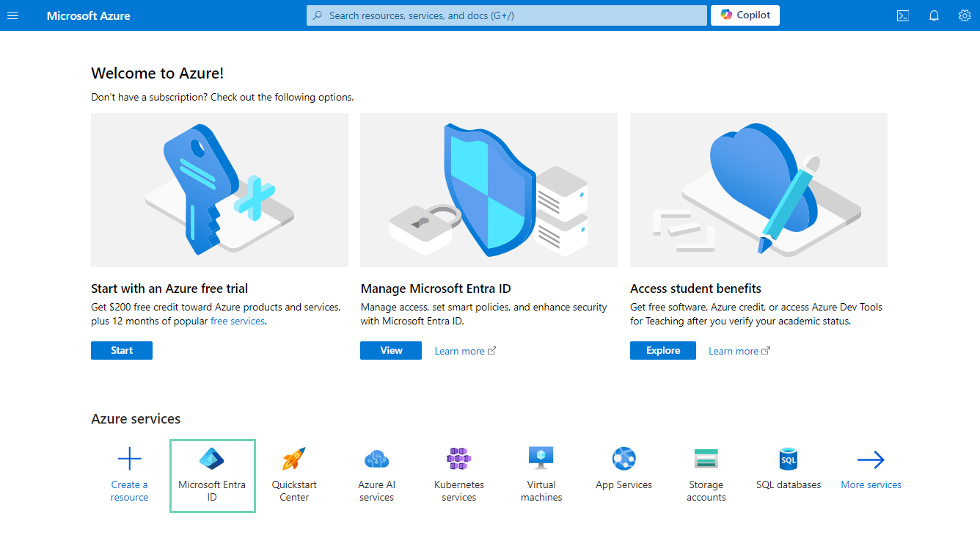
Task: Click the App Services label
Action: tap(624, 485)
